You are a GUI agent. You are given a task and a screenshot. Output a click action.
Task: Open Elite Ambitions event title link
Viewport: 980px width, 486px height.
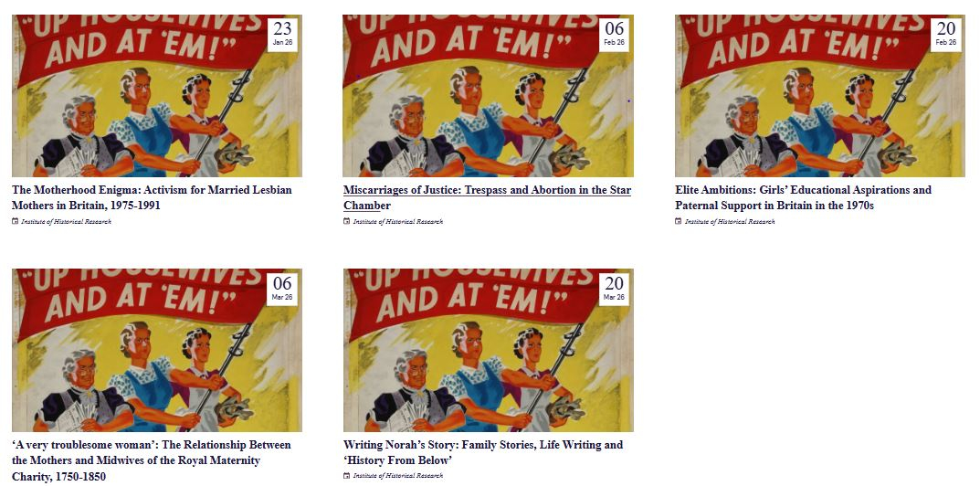tap(803, 197)
